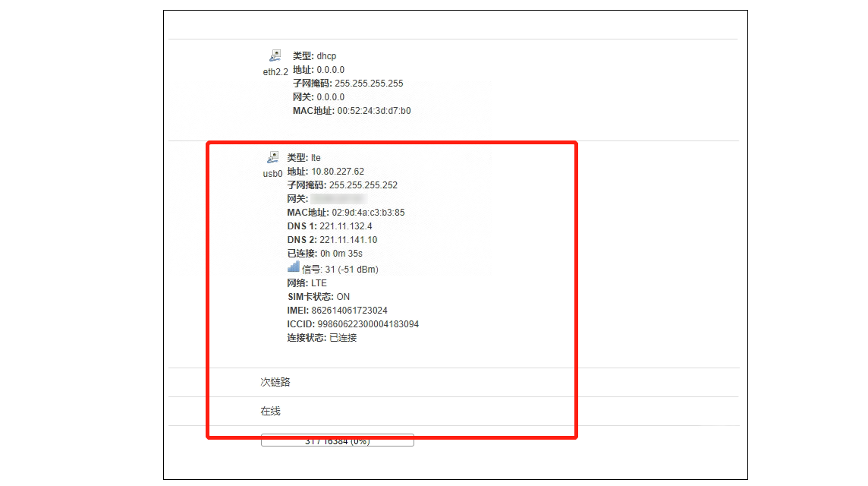Select the eth2.2 interface label
Screen dimensions: 868x486
[x=274, y=72]
